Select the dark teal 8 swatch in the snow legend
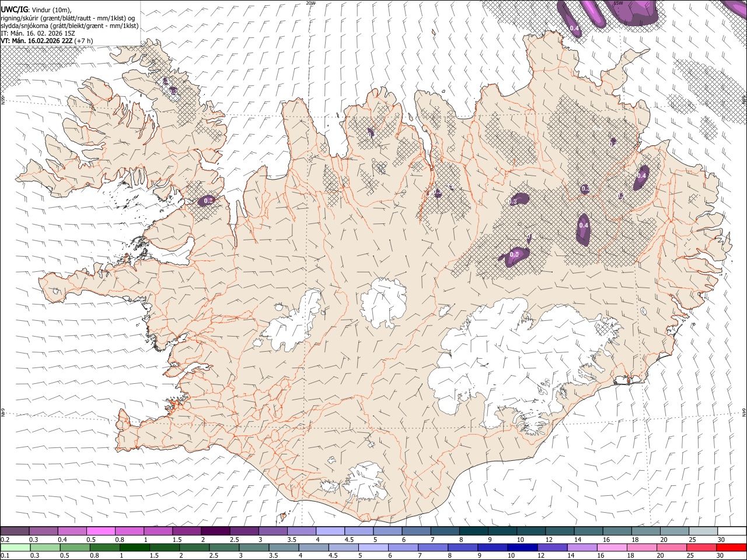The image size is (747, 560). pyautogui.click(x=473, y=531)
